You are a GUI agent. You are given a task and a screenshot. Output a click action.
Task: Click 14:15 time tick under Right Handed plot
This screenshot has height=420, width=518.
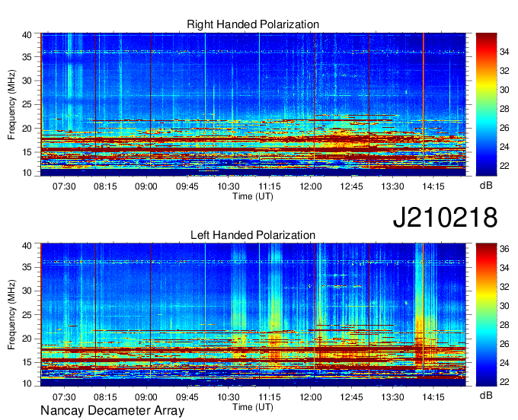coord(433,186)
